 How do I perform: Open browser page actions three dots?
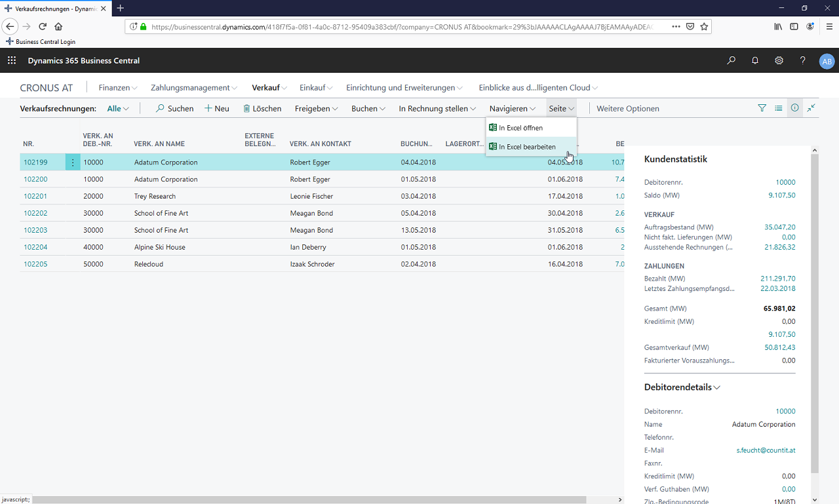coord(676,27)
